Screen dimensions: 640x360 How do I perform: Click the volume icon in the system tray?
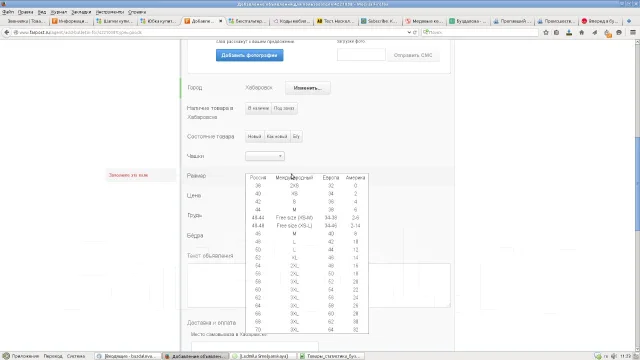point(613,356)
